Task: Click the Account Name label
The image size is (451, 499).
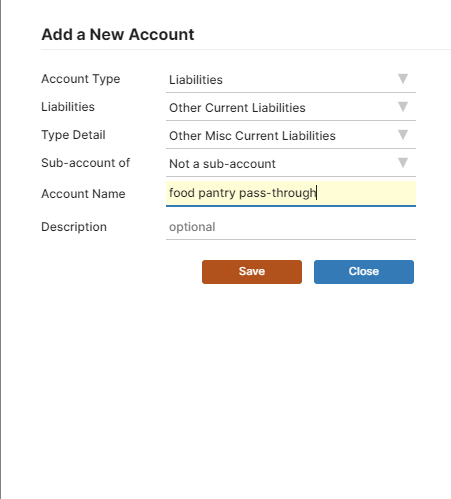Action: pos(83,194)
